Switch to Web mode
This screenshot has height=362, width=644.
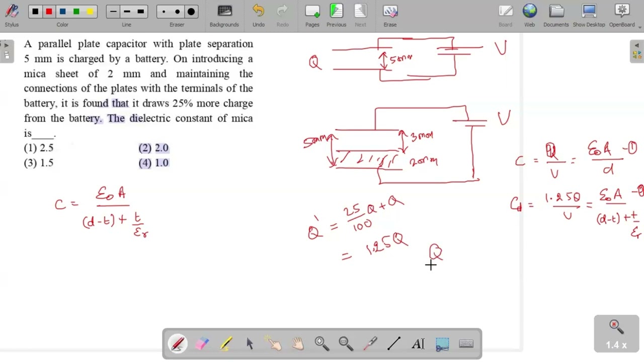tap(530, 16)
